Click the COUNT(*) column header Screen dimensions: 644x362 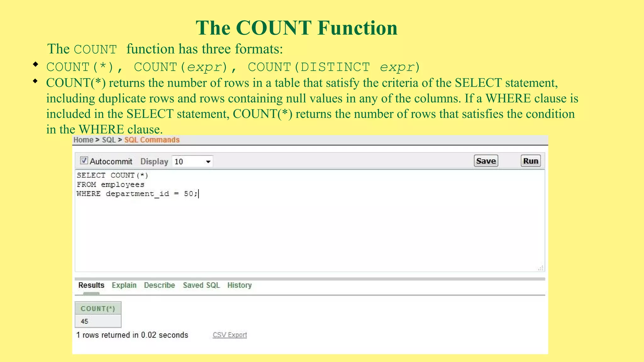coord(98,309)
